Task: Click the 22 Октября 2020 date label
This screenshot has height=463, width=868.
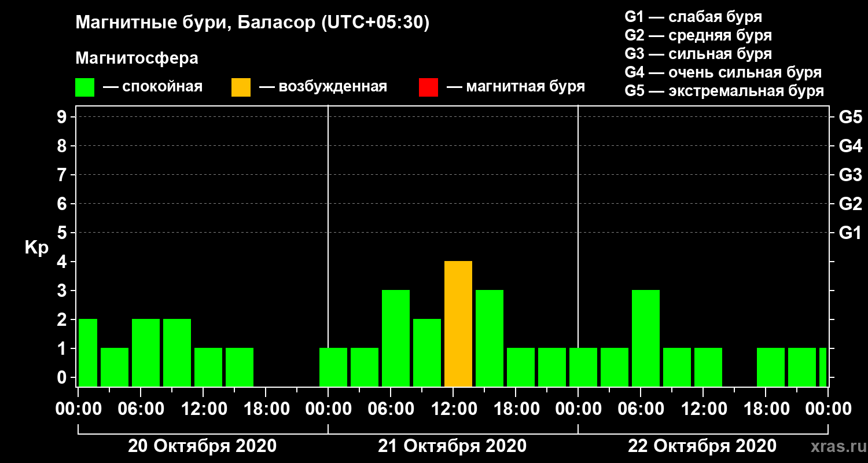Action: click(702, 446)
